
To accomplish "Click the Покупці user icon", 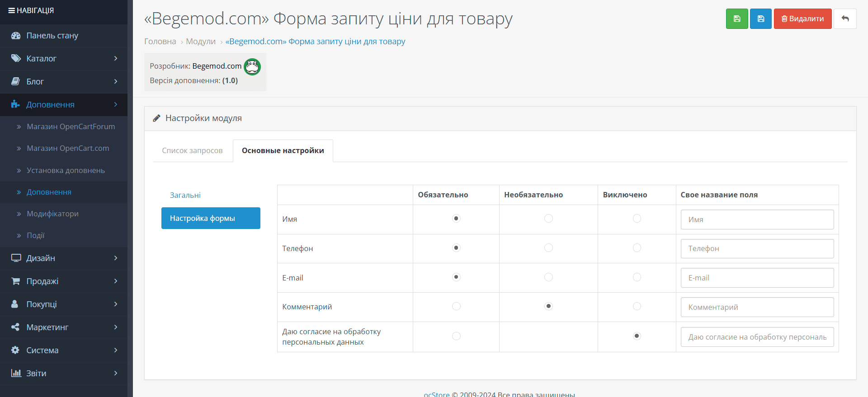I will click(x=15, y=304).
